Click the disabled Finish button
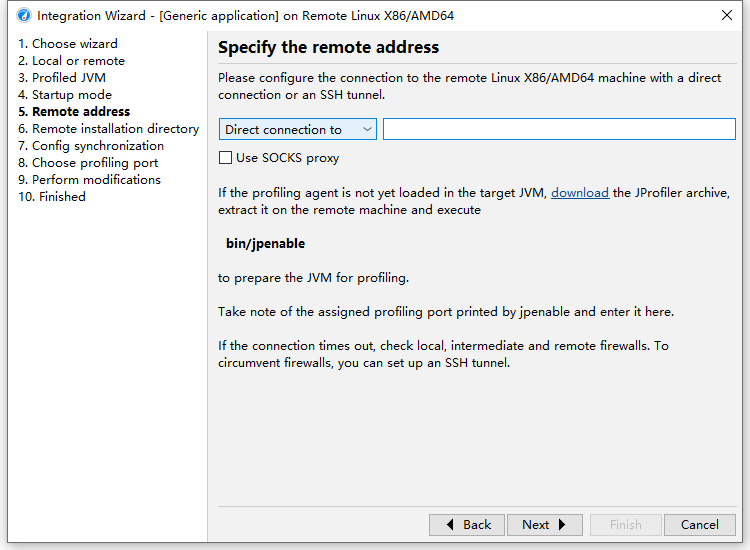 [625, 525]
